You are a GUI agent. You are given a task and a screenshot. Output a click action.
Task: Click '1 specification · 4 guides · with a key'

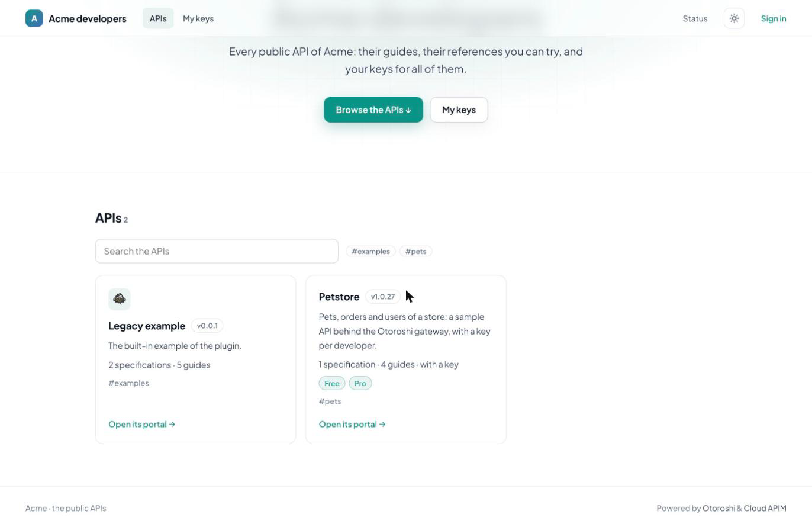pos(389,364)
